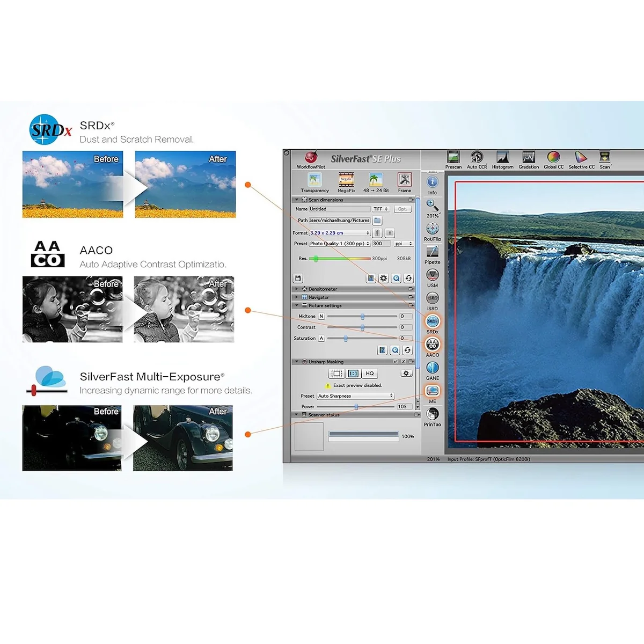Screen dimensions: 644x644
Task: Open the Format 3.29 x 2.29 cm dropdown
Action: (340, 233)
